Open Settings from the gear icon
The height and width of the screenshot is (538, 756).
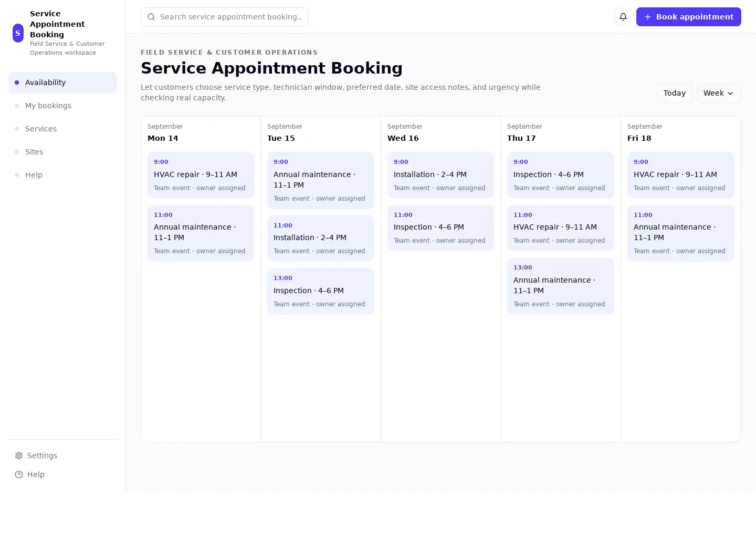click(x=19, y=456)
